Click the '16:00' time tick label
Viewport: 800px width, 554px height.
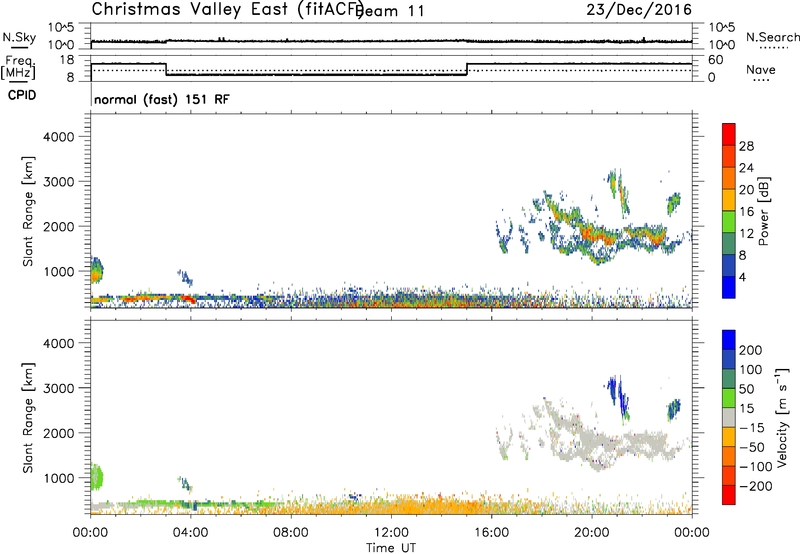pos(491,533)
